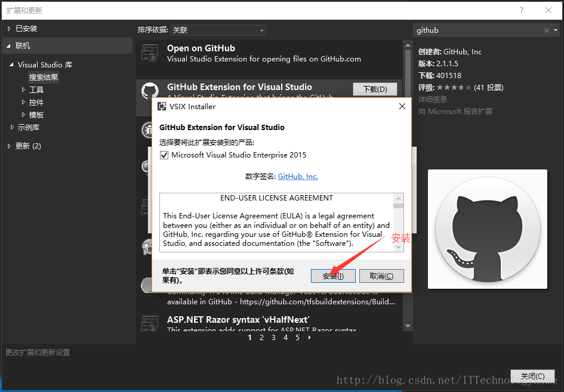Click extension list scrollbar down arrow

[408, 326]
